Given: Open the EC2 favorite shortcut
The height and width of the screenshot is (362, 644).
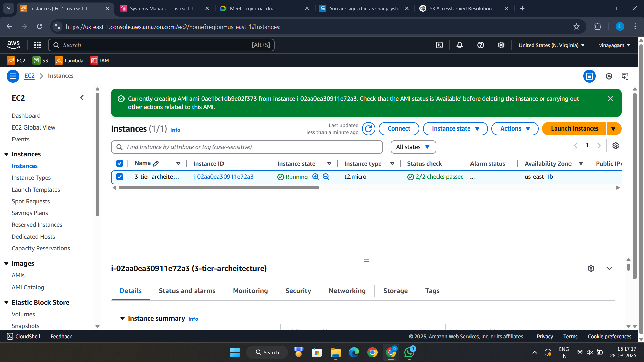Looking at the screenshot, I should tap(16, 61).
